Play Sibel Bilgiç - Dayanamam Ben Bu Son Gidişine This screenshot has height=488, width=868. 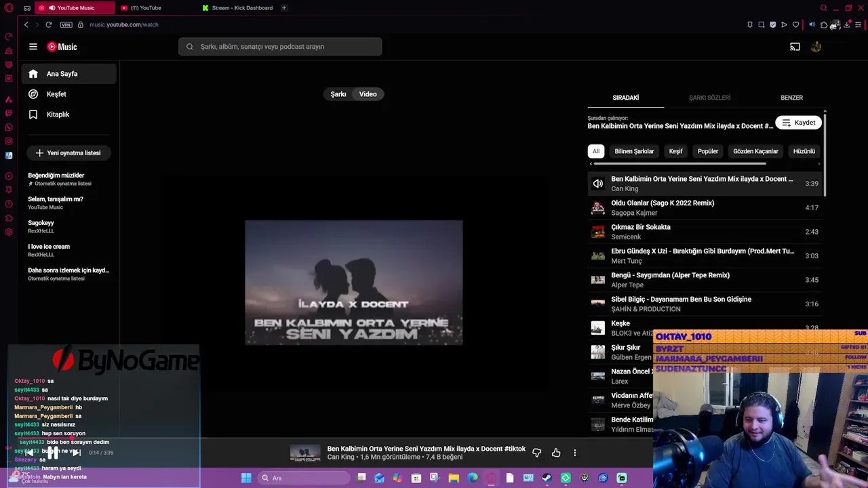click(705, 304)
